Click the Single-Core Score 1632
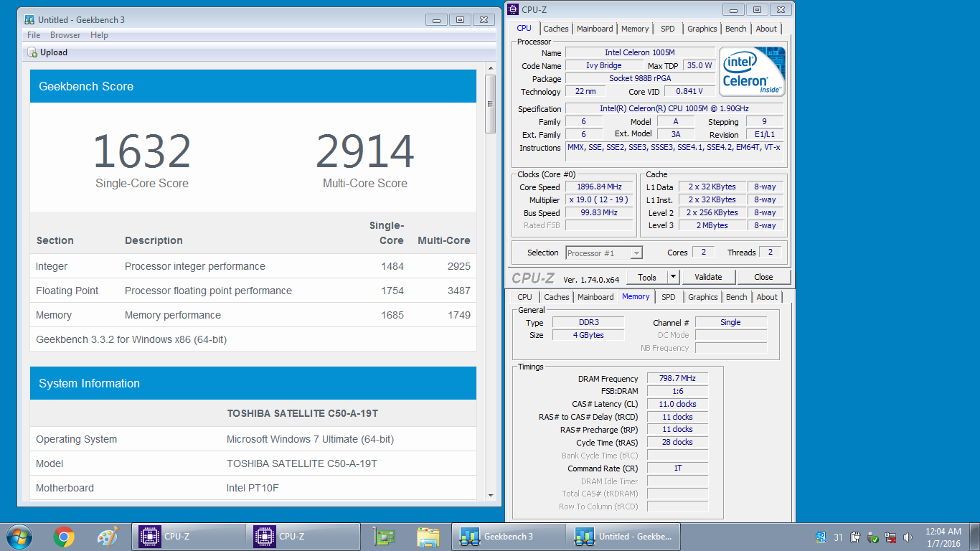The width and height of the screenshot is (980, 551). coord(142,151)
